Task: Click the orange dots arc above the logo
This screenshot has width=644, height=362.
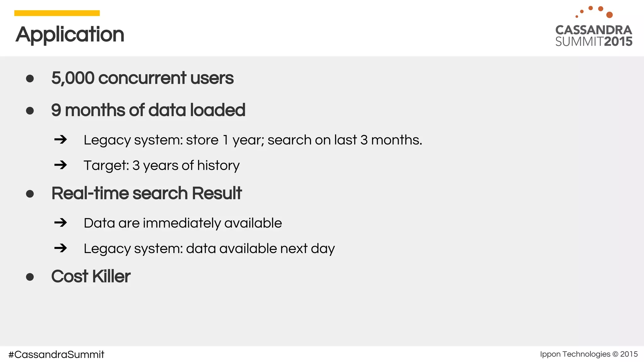Action: (x=594, y=11)
